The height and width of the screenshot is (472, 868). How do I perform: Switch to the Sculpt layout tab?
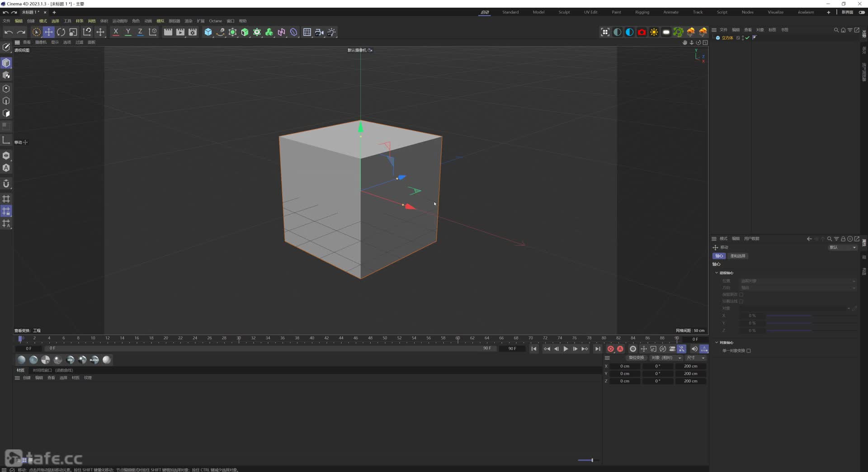[x=564, y=12]
